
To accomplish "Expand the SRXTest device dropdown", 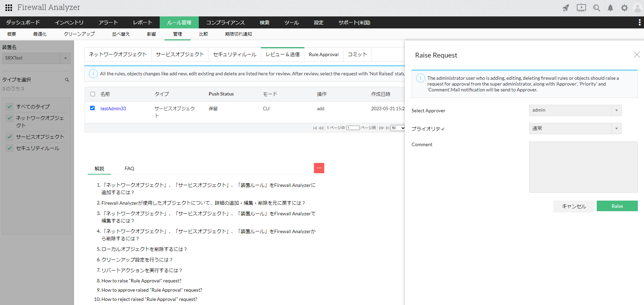I will 65,58.
